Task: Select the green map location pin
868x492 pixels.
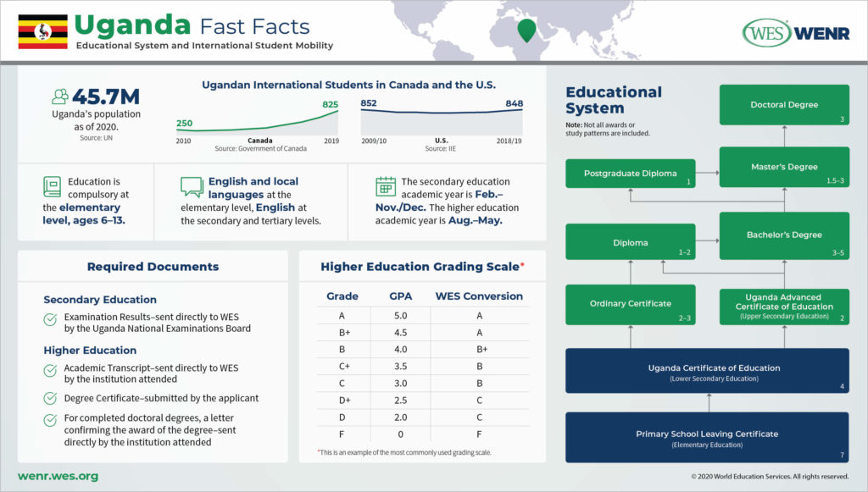Action: (x=526, y=30)
